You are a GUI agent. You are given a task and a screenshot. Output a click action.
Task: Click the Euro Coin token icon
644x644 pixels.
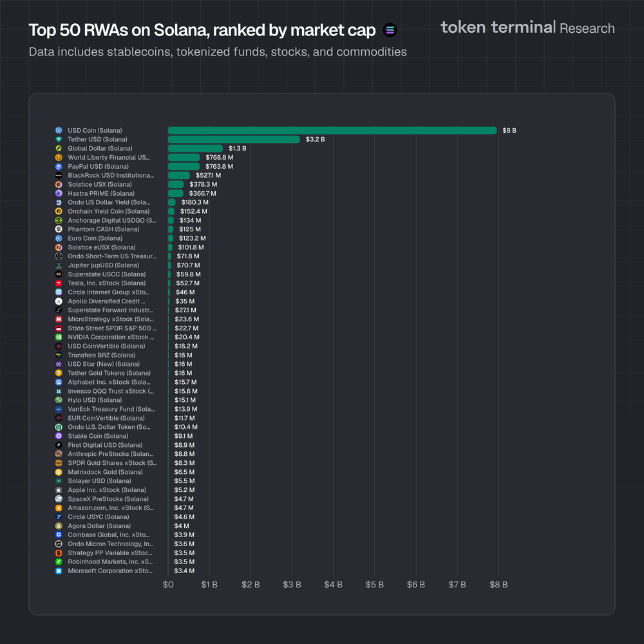tap(59, 238)
